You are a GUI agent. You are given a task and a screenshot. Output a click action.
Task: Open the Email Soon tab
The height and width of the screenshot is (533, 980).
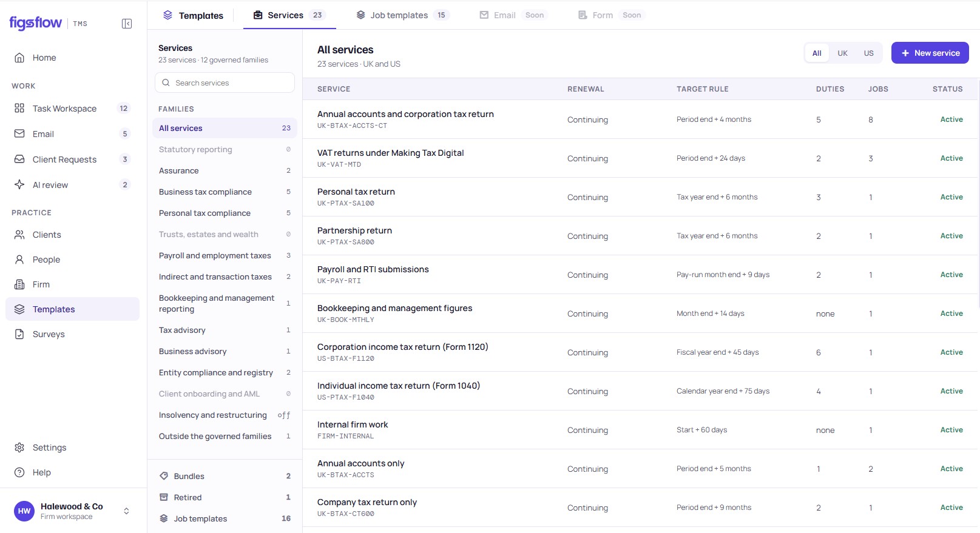[x=513, y=15]
